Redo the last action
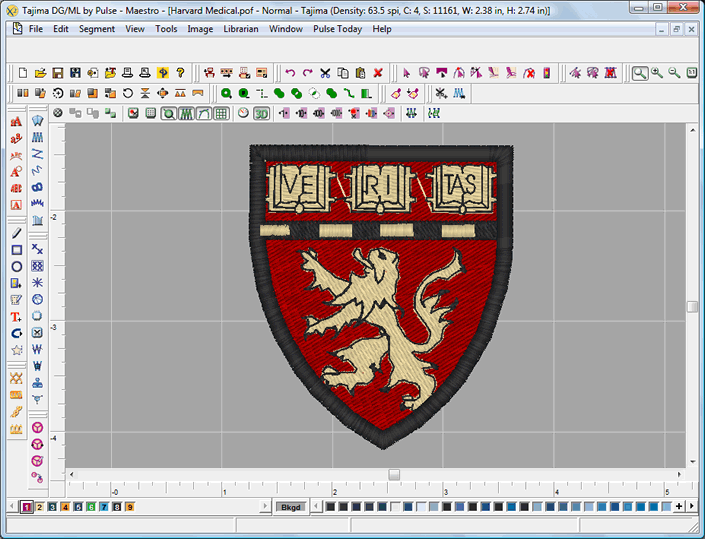 pos(308,73)
